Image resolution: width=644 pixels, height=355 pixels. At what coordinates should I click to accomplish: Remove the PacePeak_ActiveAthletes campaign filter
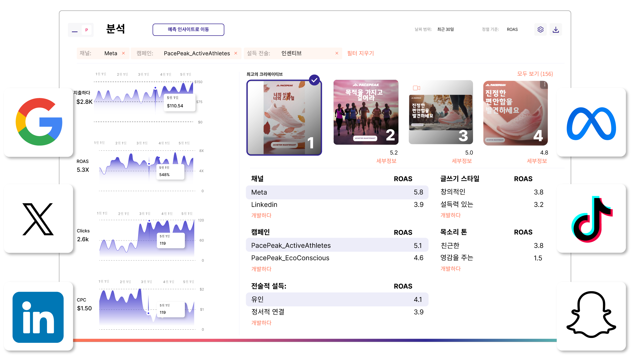tap(235, 53)
